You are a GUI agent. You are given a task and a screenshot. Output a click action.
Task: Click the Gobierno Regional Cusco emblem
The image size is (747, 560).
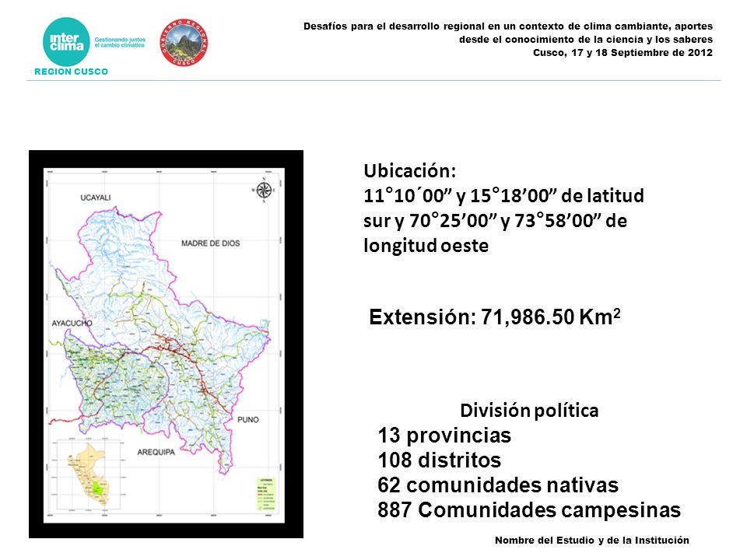(184, 43)
